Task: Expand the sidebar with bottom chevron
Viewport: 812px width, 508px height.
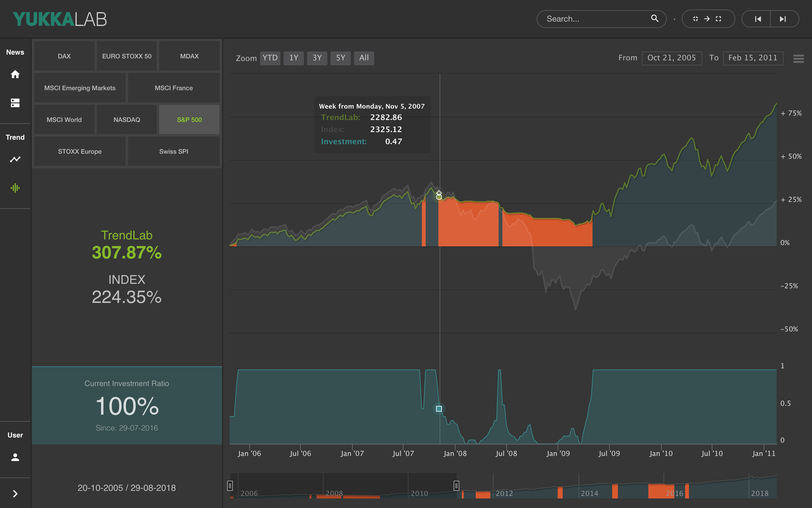Action: point(15,493)
